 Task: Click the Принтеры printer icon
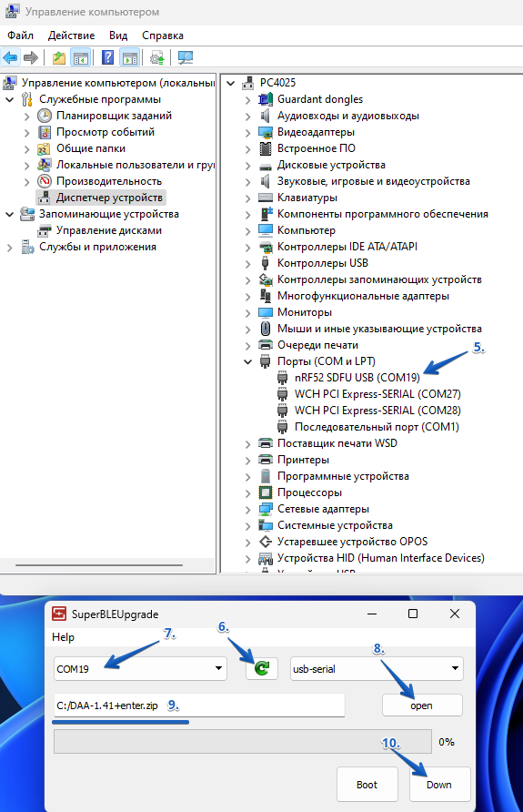coord(266,460)
